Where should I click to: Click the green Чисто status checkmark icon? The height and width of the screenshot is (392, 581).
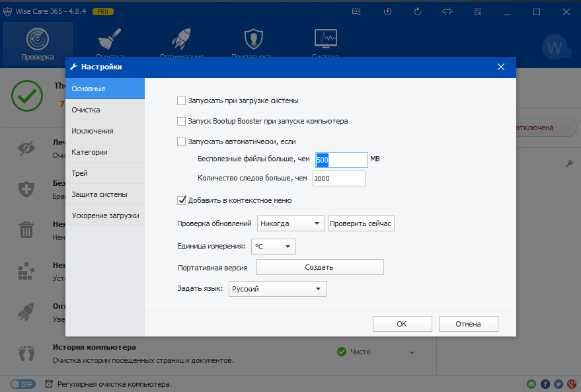pyautogui.click(x=342, y=352)
